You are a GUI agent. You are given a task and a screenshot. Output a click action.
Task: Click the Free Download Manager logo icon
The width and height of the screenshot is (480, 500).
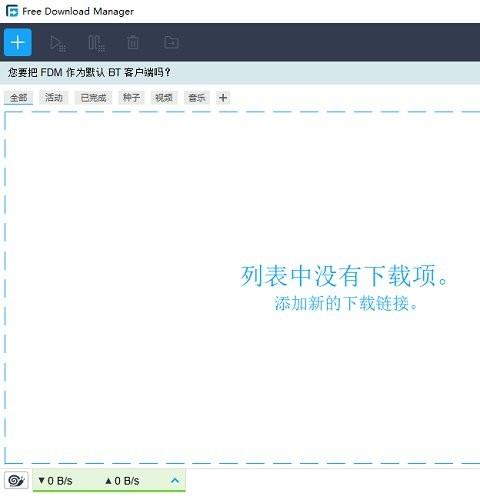pyautogui.click(x=12, y=11)
